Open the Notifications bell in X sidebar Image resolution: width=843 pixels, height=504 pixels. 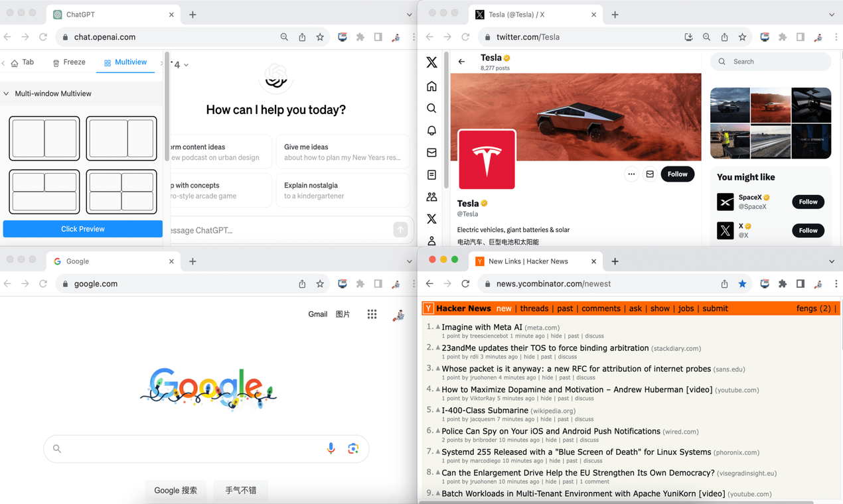[431, 130]
